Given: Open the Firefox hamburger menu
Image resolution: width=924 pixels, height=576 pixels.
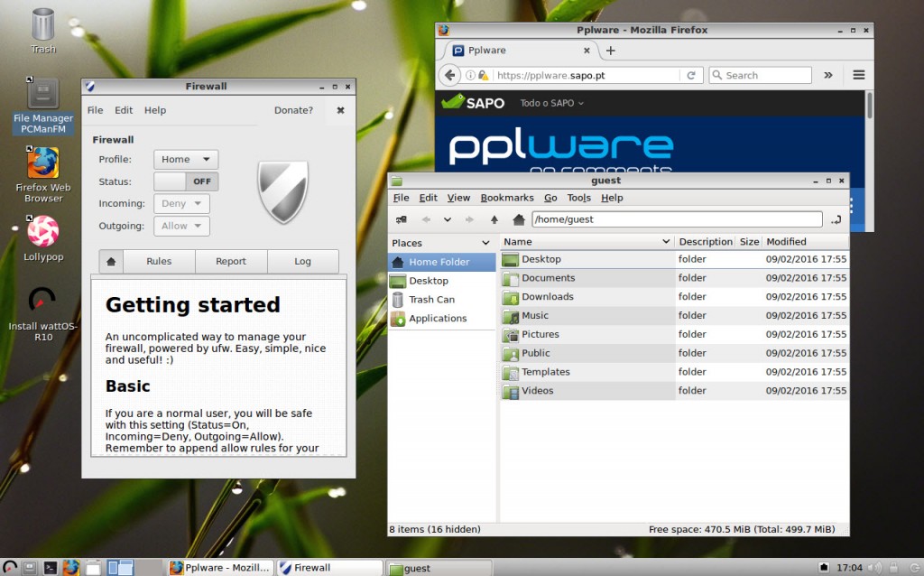Looking at the screenshot, I should 859,75.
